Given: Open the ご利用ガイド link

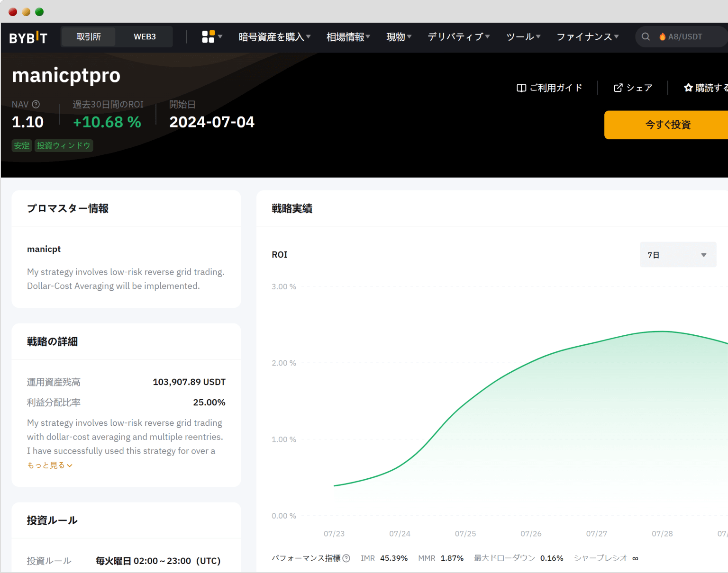Looking at the screenshot, I should pos(549,88).
